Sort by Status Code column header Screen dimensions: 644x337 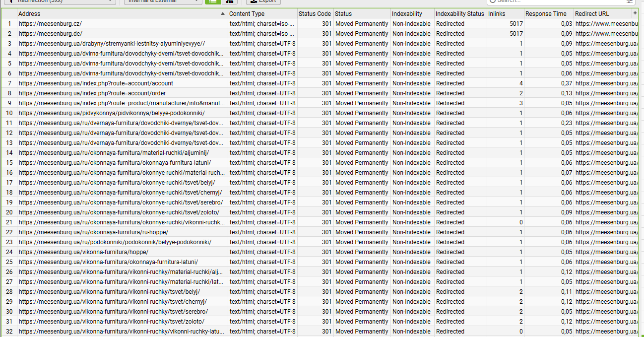click(315, 13)
